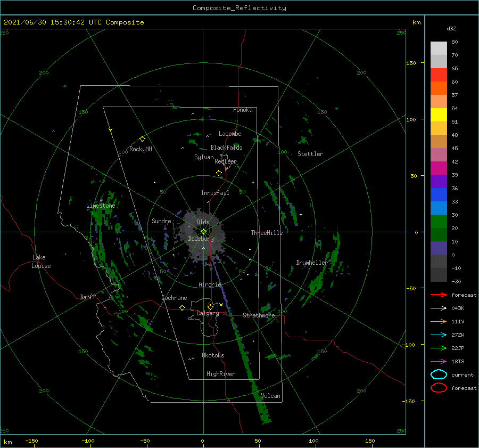Click the current legend text
Screen dimensions: 479x448
click(463, 374)
